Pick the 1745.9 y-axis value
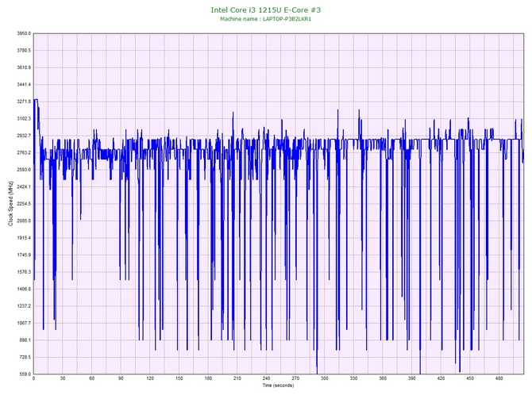The height and width of the screenshot is (399, 532). point(24,255)
